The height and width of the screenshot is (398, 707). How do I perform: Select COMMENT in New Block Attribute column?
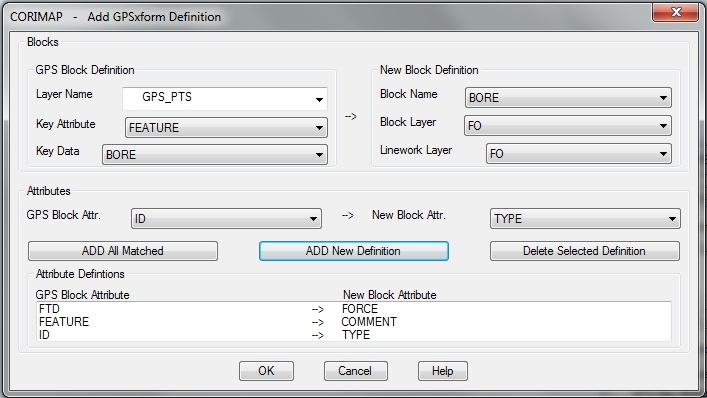pyautogui.click(x=369, y=322)
